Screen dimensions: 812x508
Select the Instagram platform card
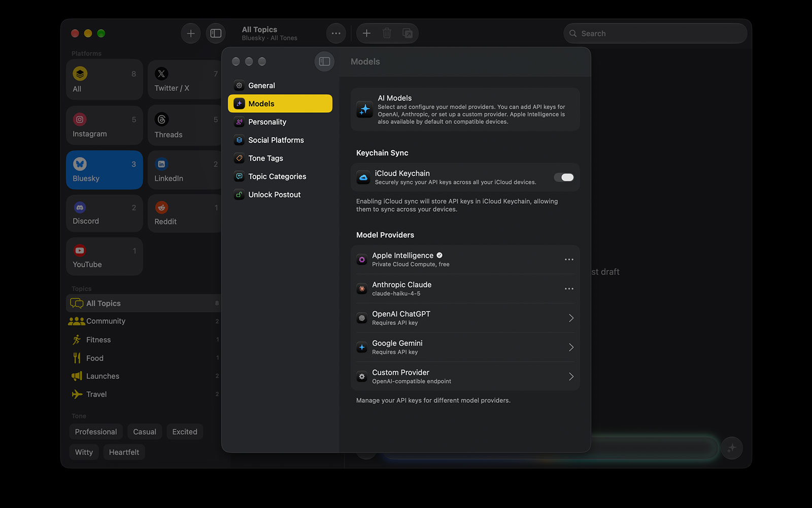tap(105, 125)
